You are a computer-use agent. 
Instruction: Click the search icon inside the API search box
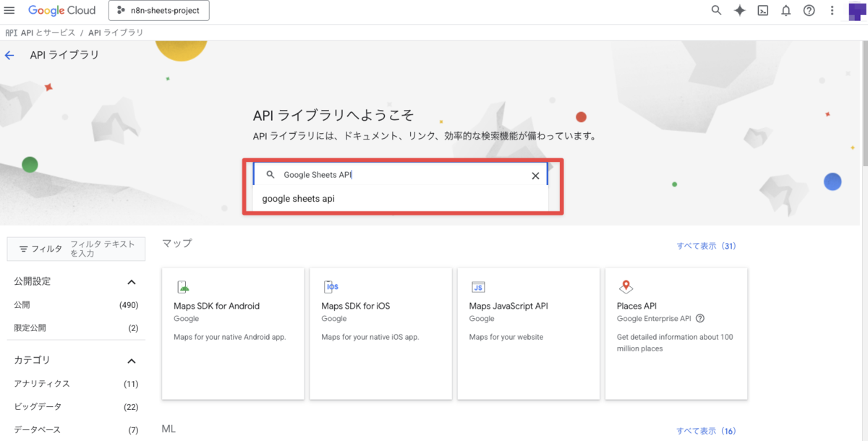[x=271, y=175]
